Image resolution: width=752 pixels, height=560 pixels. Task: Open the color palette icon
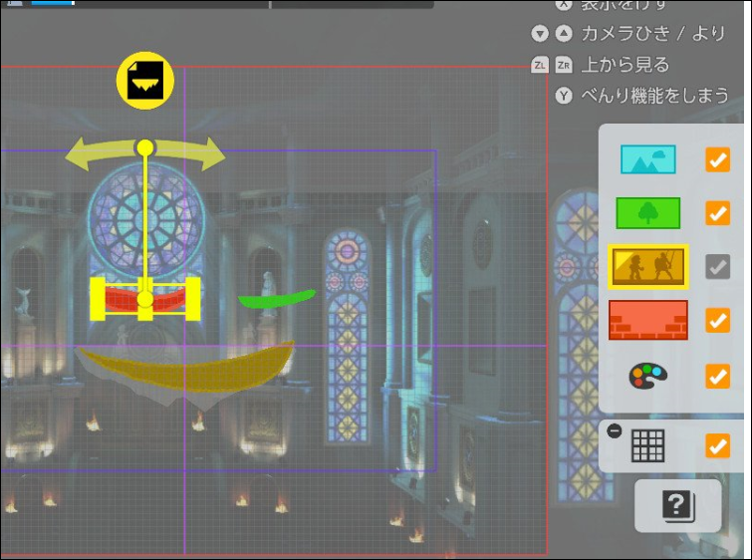(x=648, y=376)
